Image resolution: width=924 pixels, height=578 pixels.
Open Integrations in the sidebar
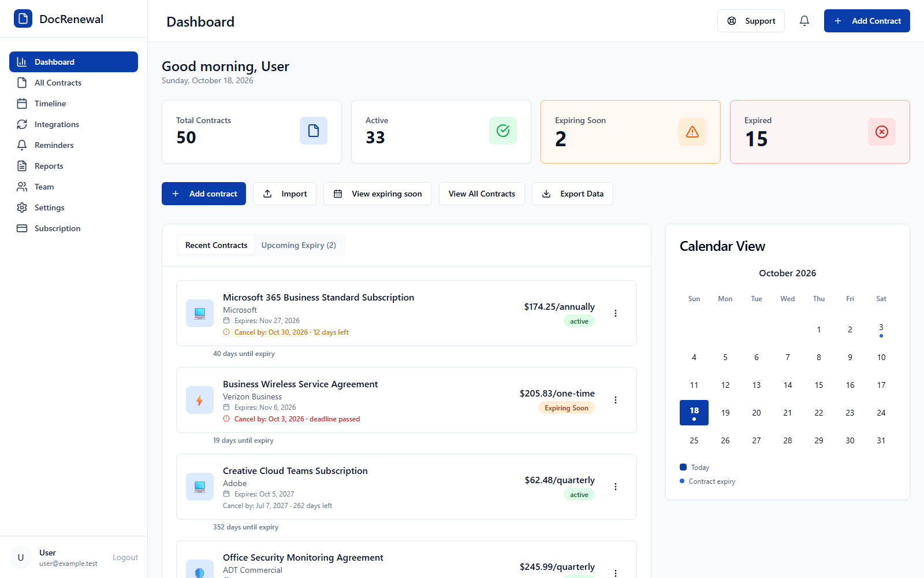coord(73,124)
